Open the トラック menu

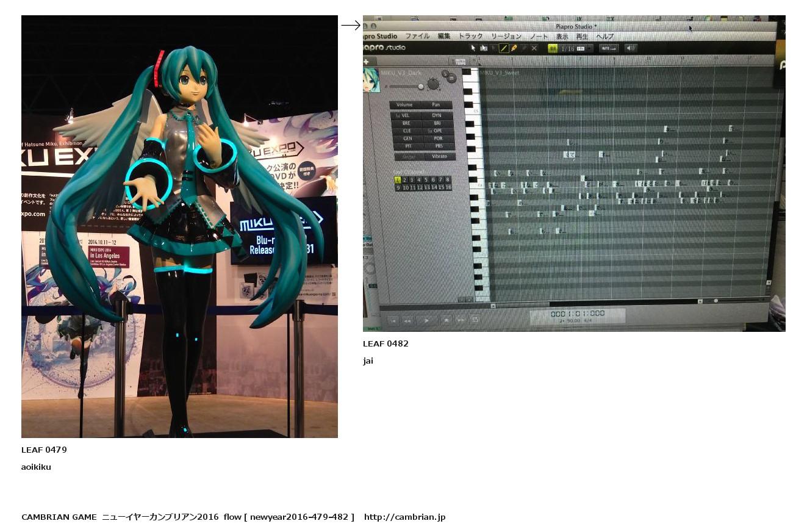(470, 37)
